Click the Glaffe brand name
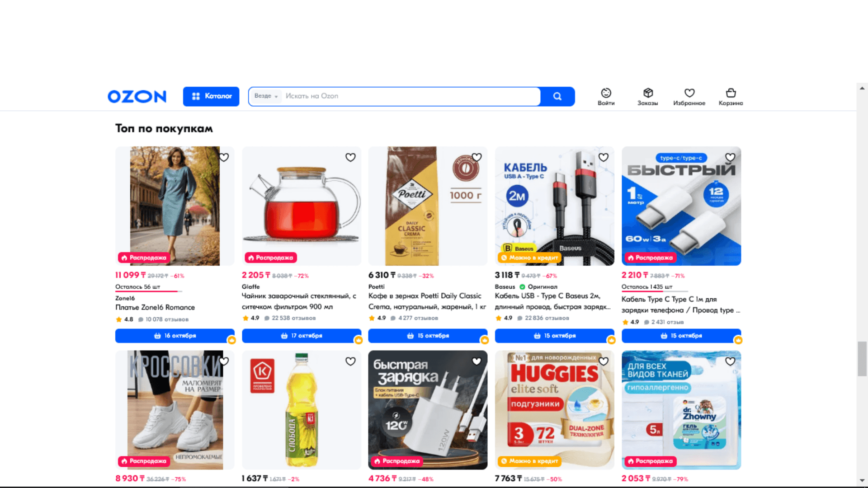The width and height of the screenshot is (868, 488). (x=251, y=286)
